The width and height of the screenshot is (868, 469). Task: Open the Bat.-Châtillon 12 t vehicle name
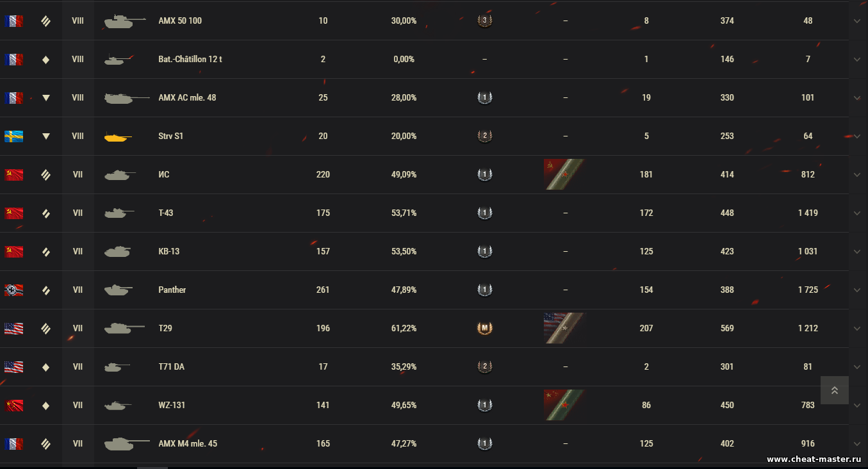190,60
